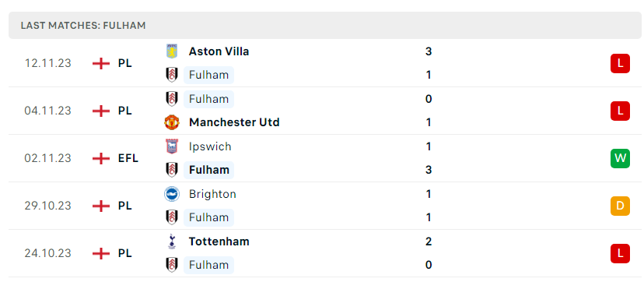Click L badge for Tottenham match
Image resolution: width=644 pixels, height=282 pixels.
point(620,253)
